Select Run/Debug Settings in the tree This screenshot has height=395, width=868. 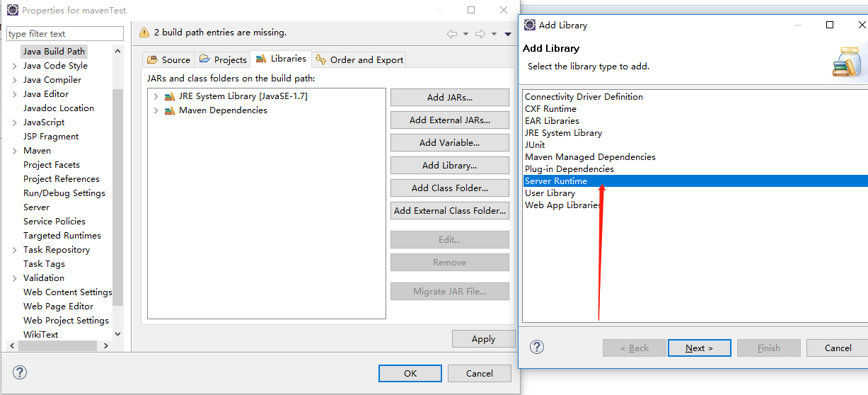pos(64,193)
